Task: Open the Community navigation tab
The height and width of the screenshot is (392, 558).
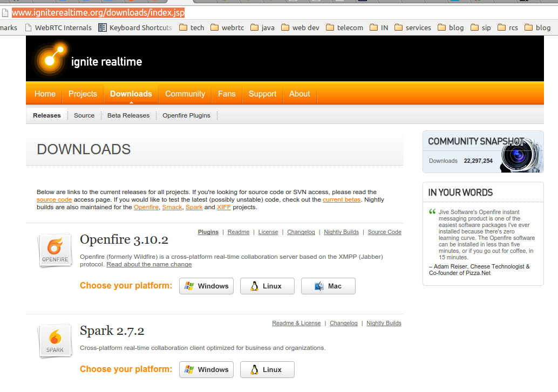Action: (185, 94)
